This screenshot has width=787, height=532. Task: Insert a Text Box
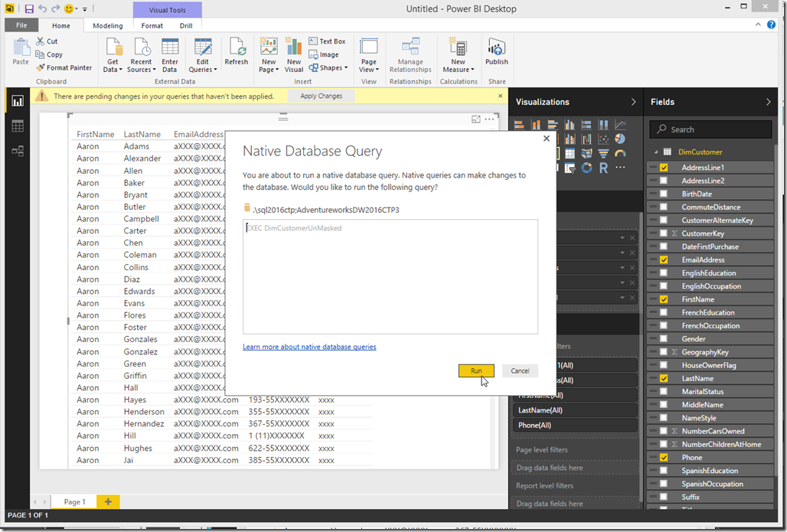[327, 41]
